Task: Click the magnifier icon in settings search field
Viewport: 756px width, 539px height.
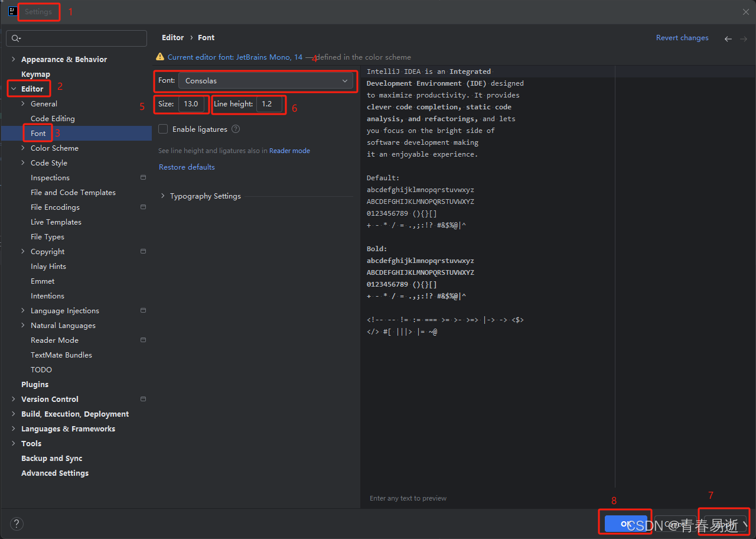Action: pos(15,38)
